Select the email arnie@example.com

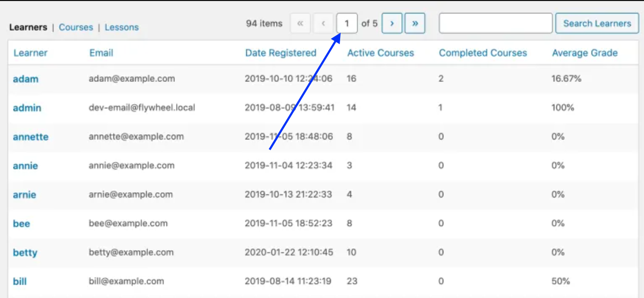click(x=131, y=195)
